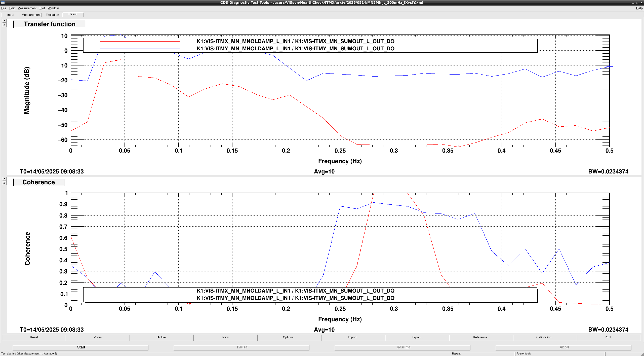Screen dimensions: 644x356
Task: Start the measurement
Action: pyautogui.click(x=80, y=347)
